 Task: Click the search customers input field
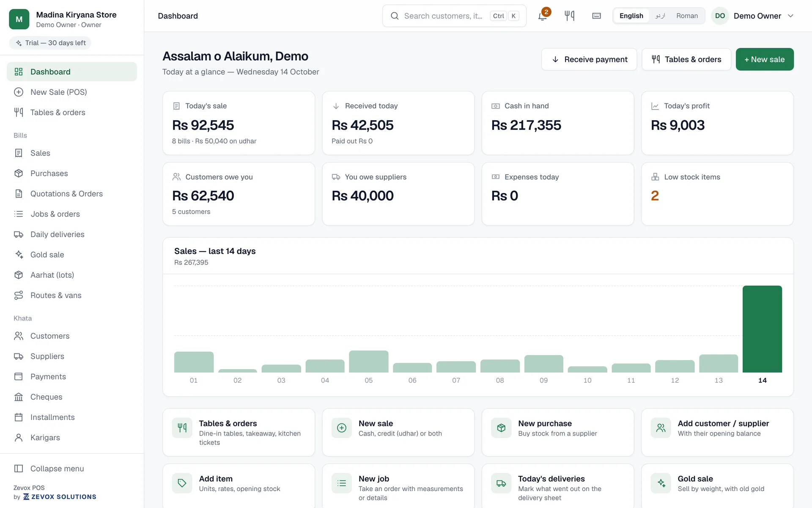pos(454,16)
